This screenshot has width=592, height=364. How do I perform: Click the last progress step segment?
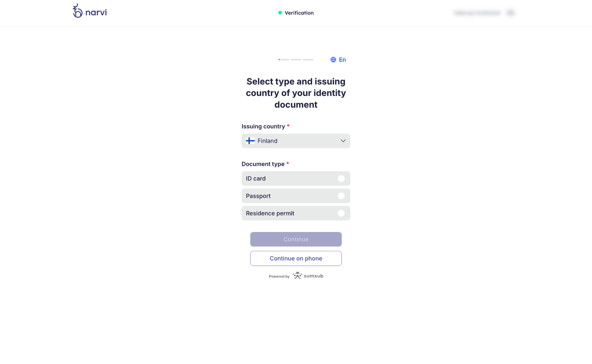[308, 60]
